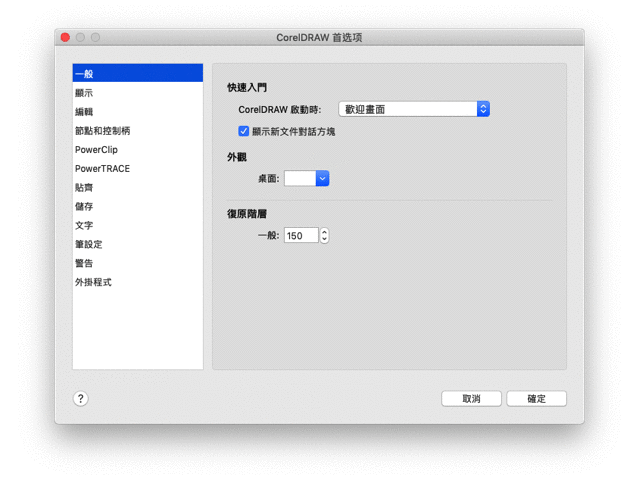Image resolution: width=640 pixels, height=480 pixels.
Task: Click the 復原階層 一般 field showing 150
Action: click(301, 236)
